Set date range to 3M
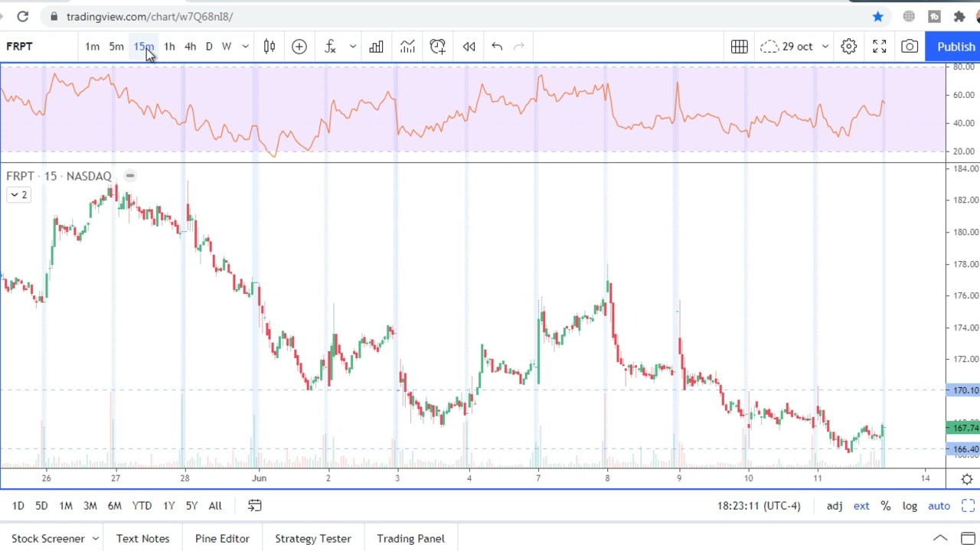Screen dimensions: 980x551 [x=90, y=506]
